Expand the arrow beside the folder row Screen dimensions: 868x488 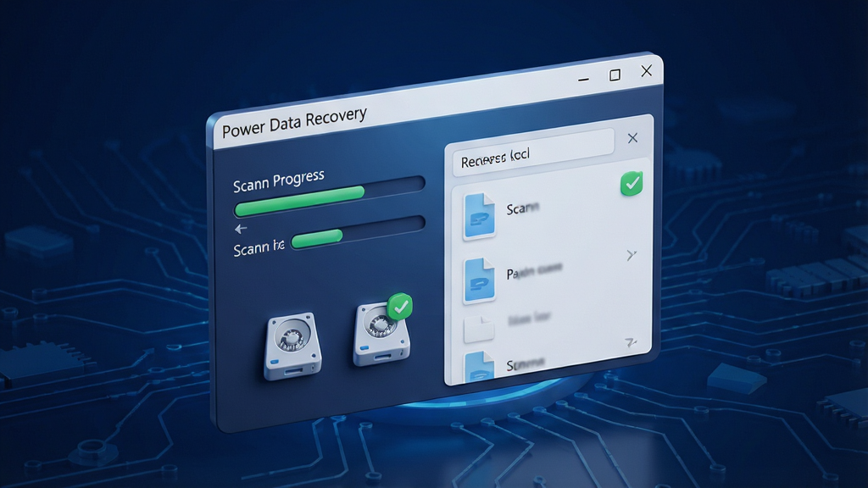631,343
